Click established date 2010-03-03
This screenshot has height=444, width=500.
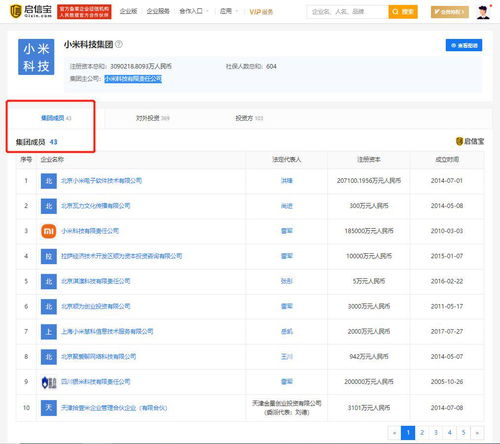(447, 231)
